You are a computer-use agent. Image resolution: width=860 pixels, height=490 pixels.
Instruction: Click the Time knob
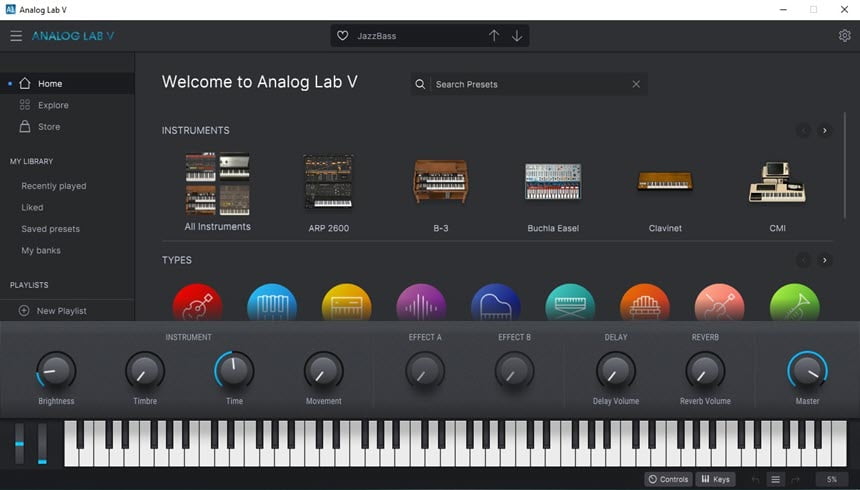coord(234,371)
